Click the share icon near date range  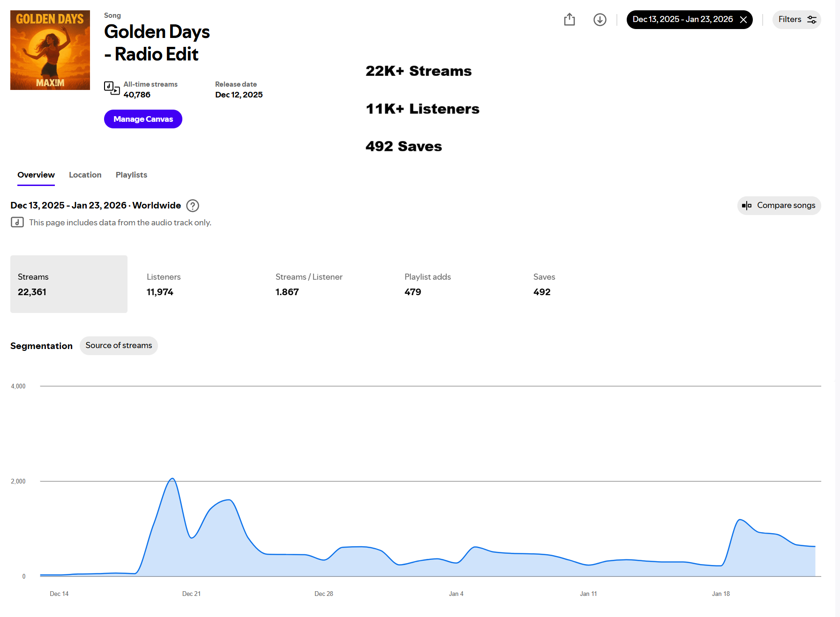(569, 19)
